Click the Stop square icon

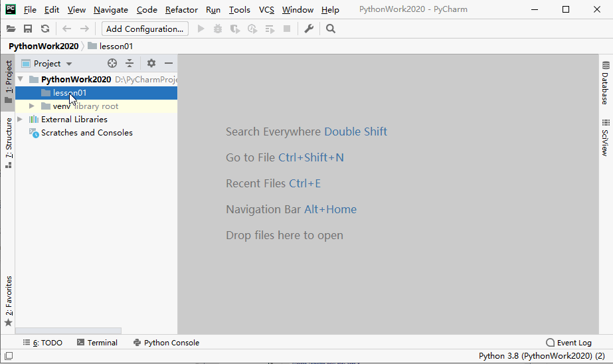pyautogui.click(x=287, y=29)
